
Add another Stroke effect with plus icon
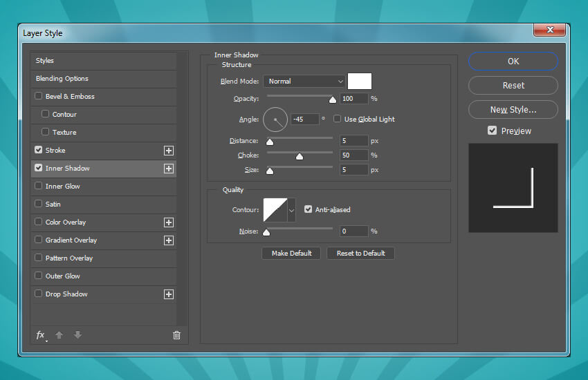point(168,151)
